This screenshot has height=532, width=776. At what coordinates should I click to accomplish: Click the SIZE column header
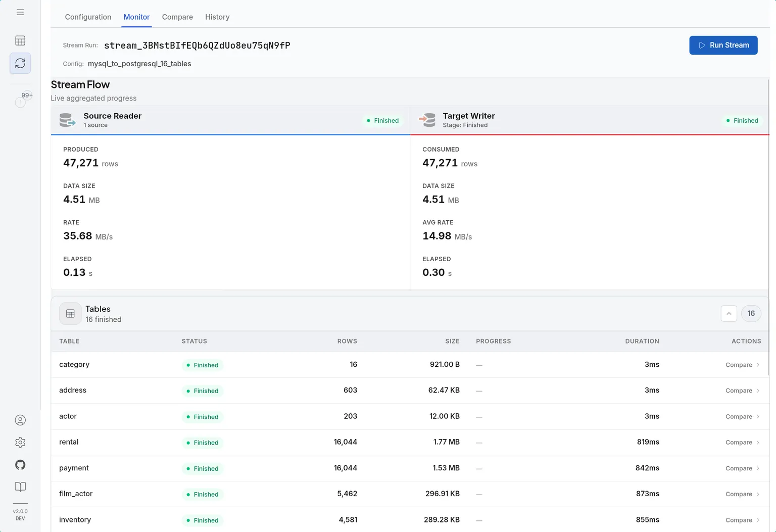coord(452,342)
